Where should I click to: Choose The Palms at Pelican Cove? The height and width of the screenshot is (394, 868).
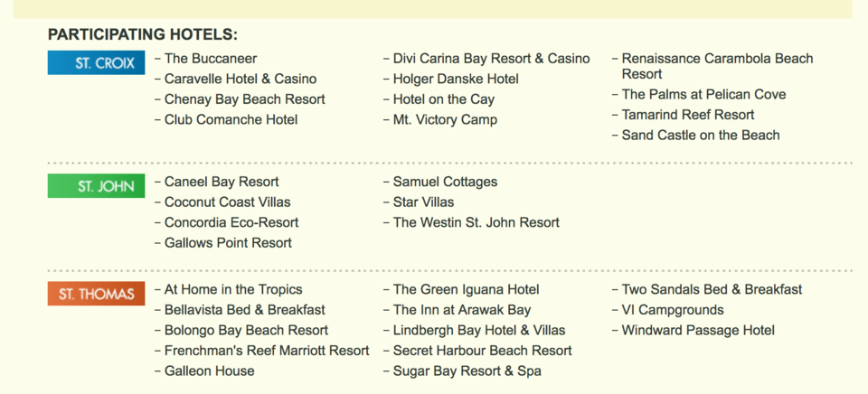[703, 95]
